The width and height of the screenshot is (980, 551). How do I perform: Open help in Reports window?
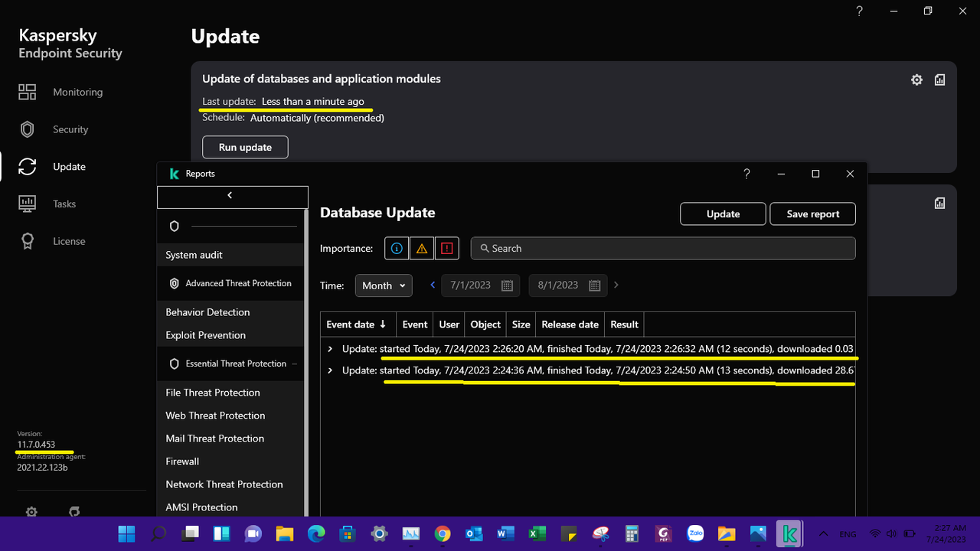747,174
